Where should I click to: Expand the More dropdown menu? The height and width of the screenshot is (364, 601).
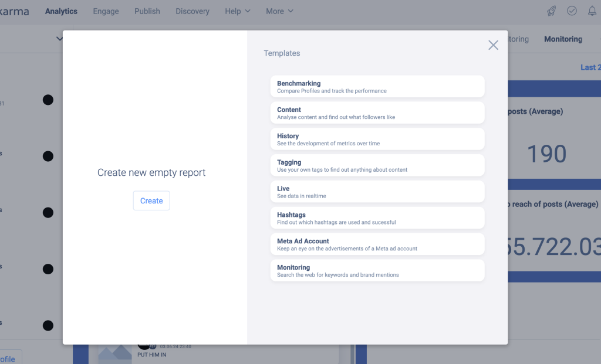[279, 11]
